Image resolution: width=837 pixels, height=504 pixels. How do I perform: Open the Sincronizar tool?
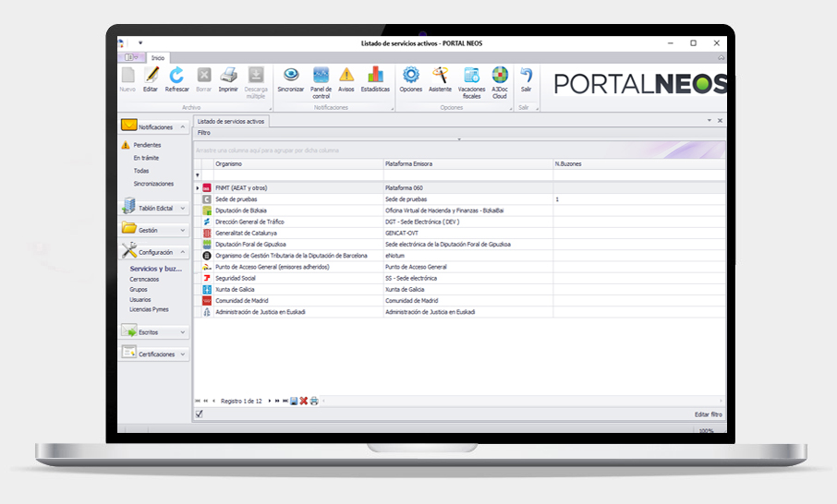click(290, 78)
